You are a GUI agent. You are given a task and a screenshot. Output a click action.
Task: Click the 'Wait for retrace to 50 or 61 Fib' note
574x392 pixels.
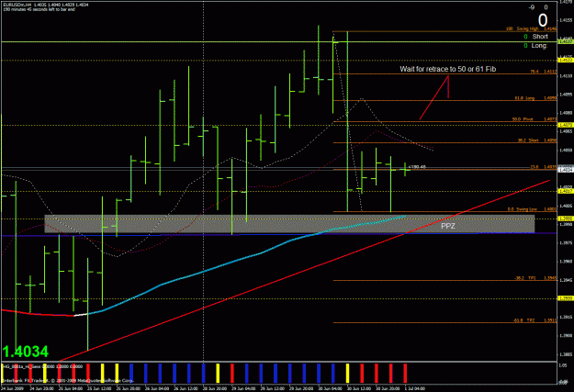tap(447, 69)
